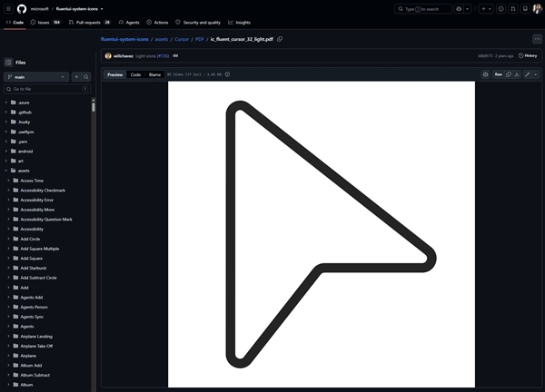The image size is (545, 392).
Task: Open the Accessibility Checkmark folder
Action: click(43, 191)
